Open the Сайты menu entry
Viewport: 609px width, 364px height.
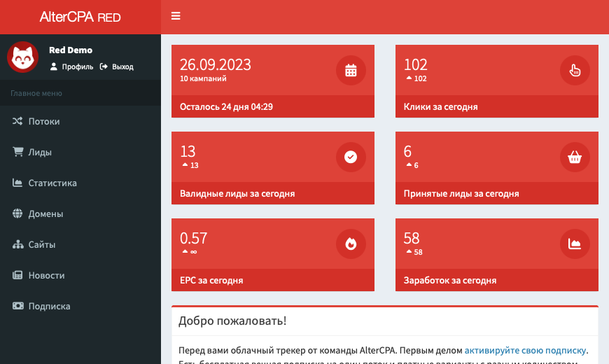tap(41, 244)
